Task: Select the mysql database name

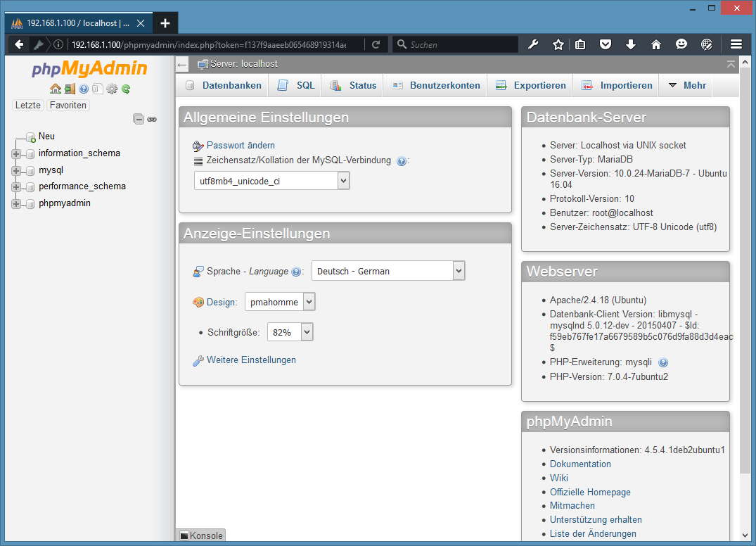Action: (x=51, y=170)
